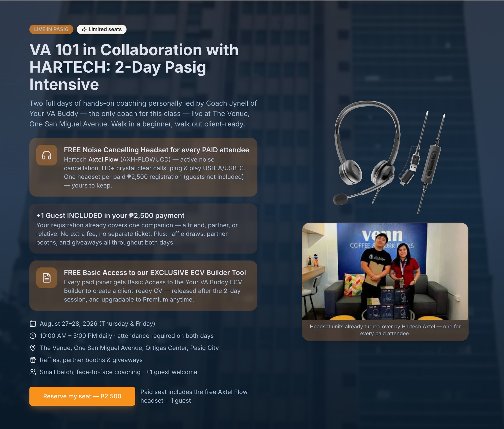This screenshot has width=504, height=429.
Task: Click the 'Axtel Flow' highlighted product name
Action: tap(103, 159)
